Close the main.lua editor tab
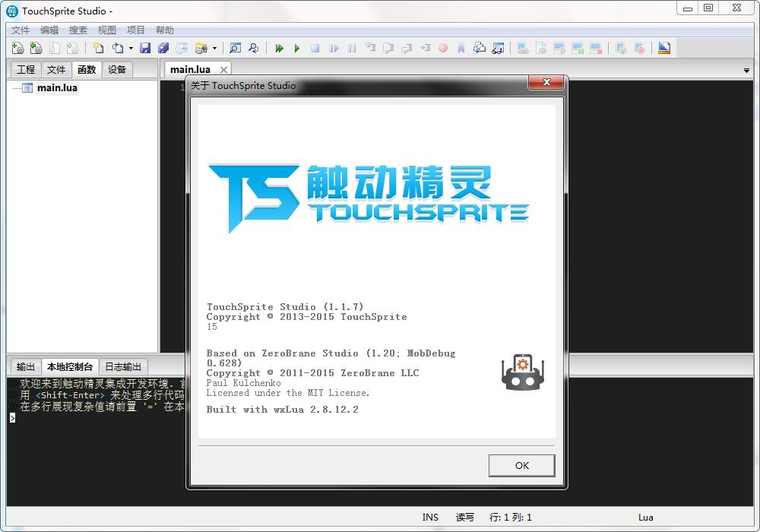The width and height of the screenshot is (760, 532). tap(223, 70)
